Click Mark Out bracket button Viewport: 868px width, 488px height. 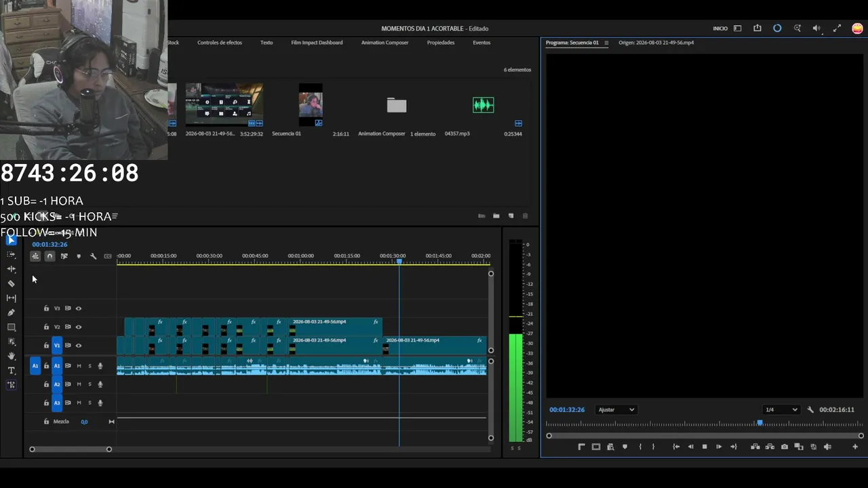[x=654, y=447]
